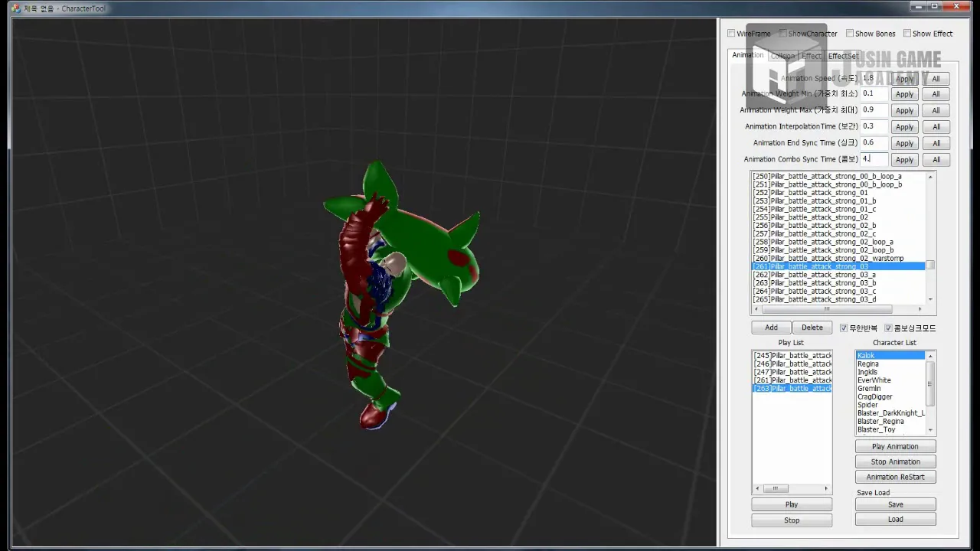Focus the Animation Weight Max input field
The width and height of the screenshot is (980, 551).
point(874,110)
